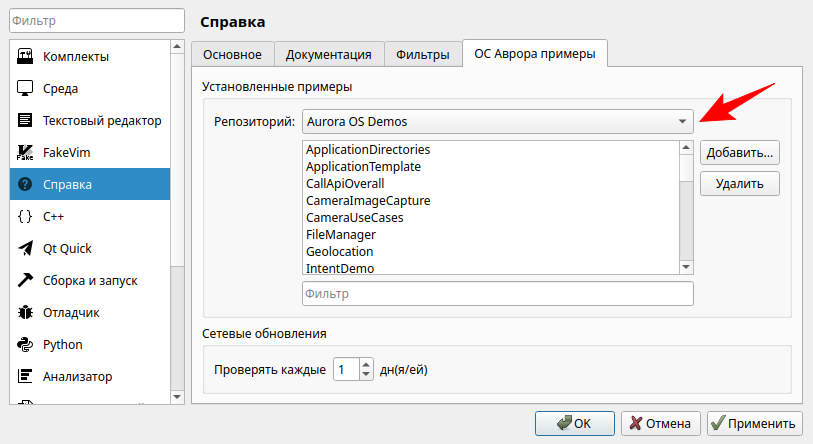
Task: Open the Фильтры tab
Action: (423, 55)
